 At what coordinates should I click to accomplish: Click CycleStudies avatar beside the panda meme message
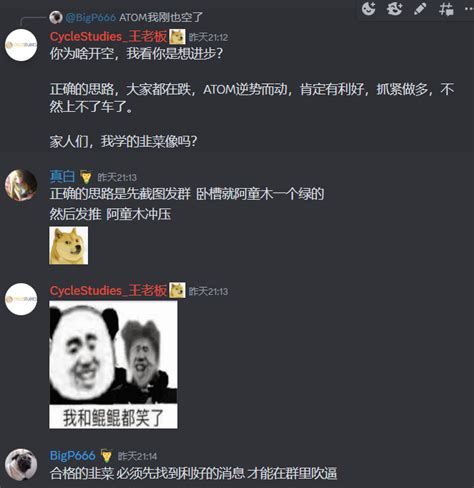click(x=21, y=299)
